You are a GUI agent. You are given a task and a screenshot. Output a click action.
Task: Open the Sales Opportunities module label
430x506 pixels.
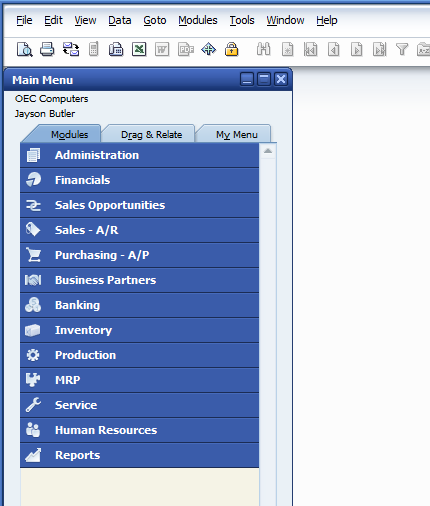[110, 205]
